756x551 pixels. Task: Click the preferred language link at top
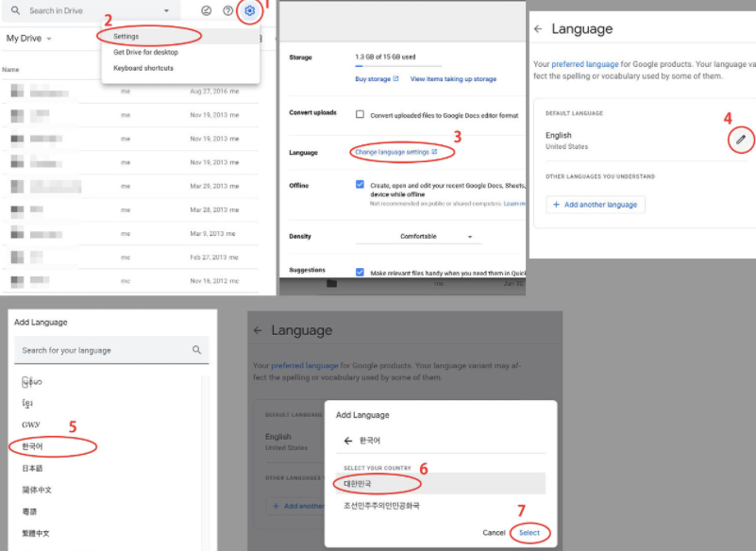[585, 64]
